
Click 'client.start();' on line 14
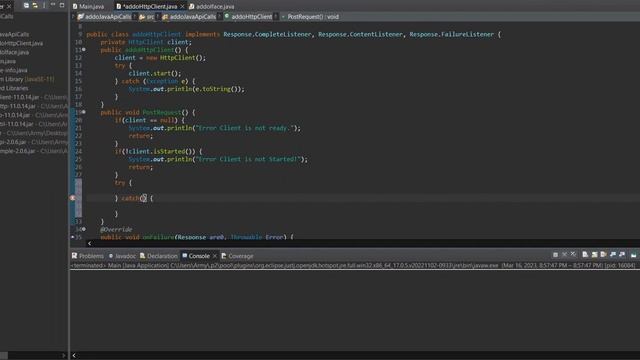(x=155, y=73)
